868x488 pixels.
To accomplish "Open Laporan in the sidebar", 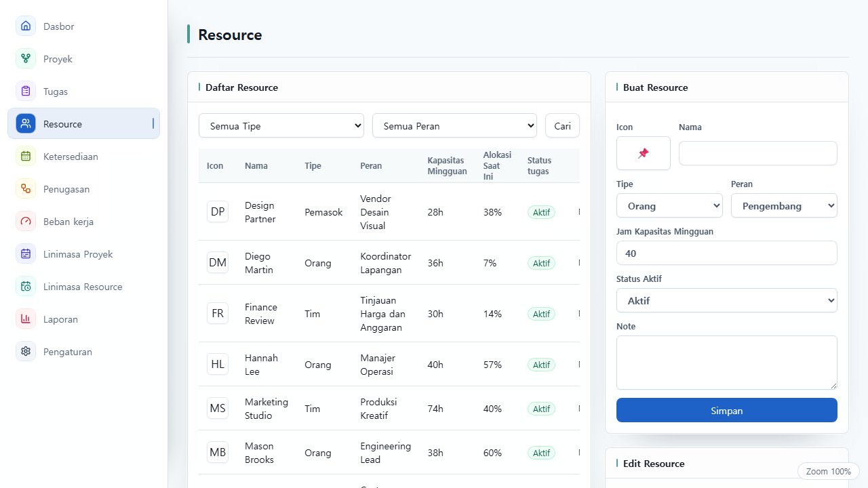I will click(83, 319).
